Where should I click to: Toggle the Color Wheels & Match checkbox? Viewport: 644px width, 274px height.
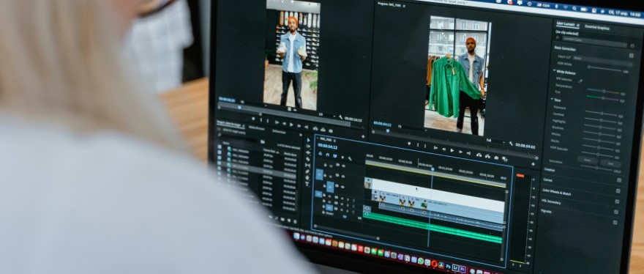[618, 191]
